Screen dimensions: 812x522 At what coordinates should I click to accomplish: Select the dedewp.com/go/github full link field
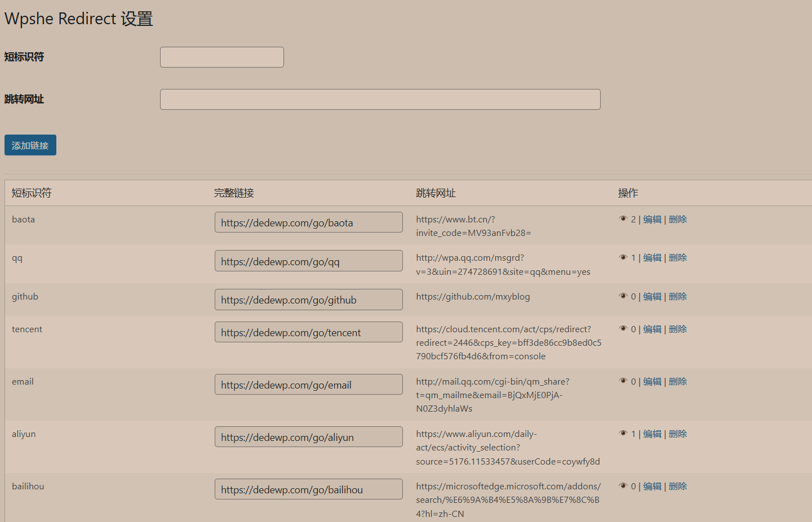point(308,300)
